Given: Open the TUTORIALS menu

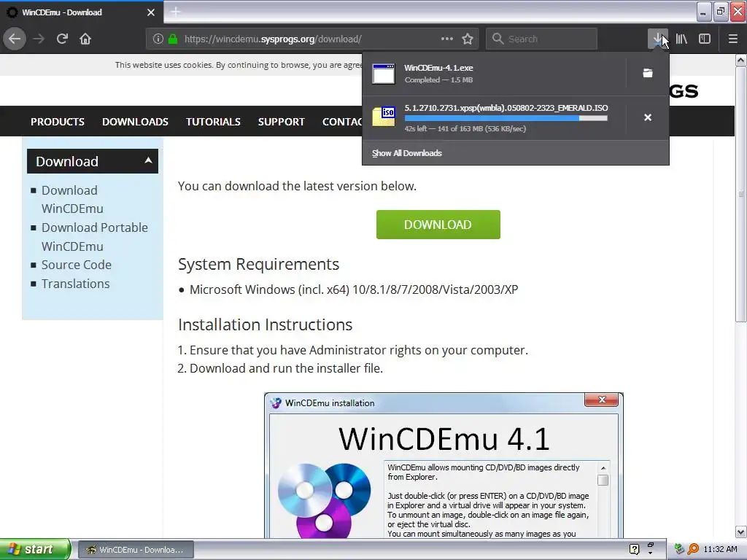Looking at the screenshot, I should (213, 122).
